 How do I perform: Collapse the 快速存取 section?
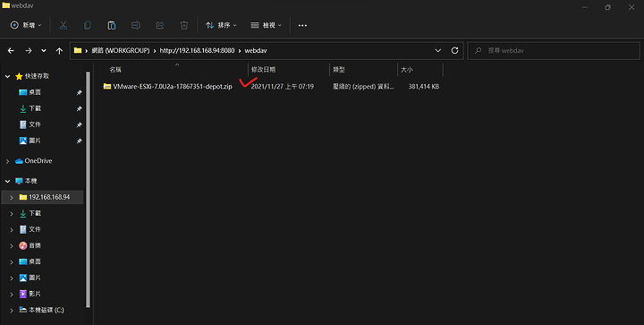tap(7, 76)
